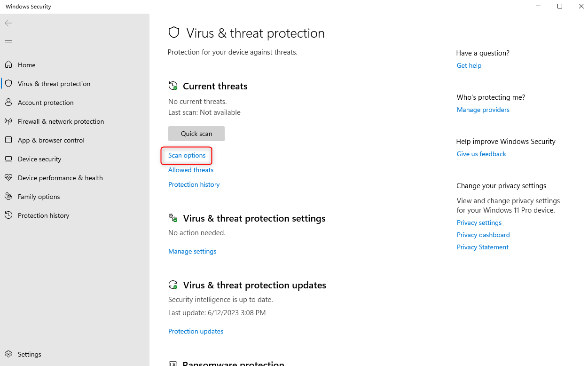588x366 pixels.
Task: Click the Device performance & health heart icon
Action: pyautogui.click(x=8, y=178)
